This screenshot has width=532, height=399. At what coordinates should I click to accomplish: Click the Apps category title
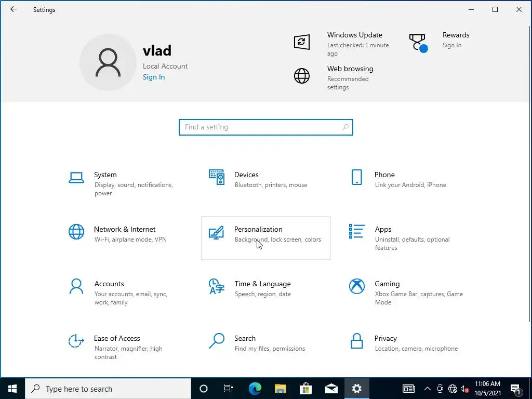383,229
